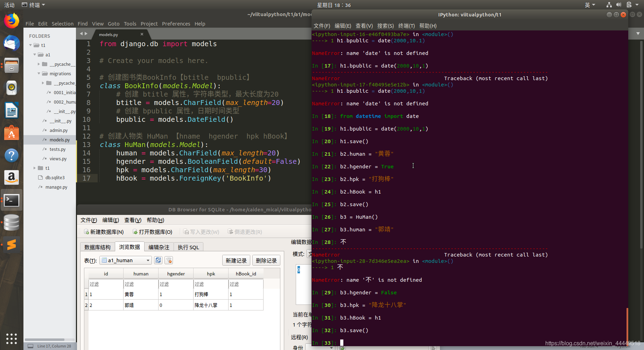Click the Sublime Text tab-history forward arrow
This screenshot has width=644, height=350.
tap(86, 34)
